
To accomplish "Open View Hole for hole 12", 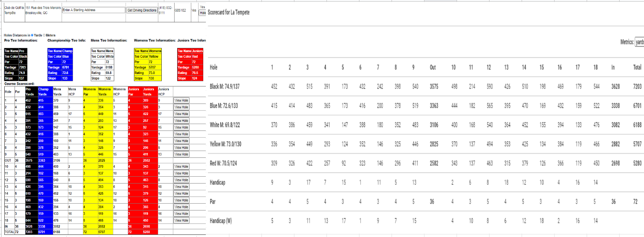I will coord(181,180).
